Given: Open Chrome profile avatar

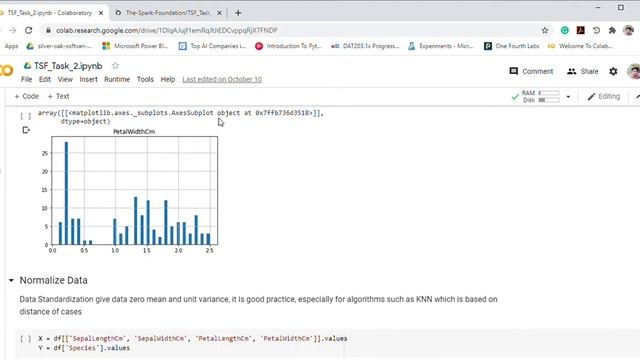Looking at the screenshot, I should click(629, 30).
